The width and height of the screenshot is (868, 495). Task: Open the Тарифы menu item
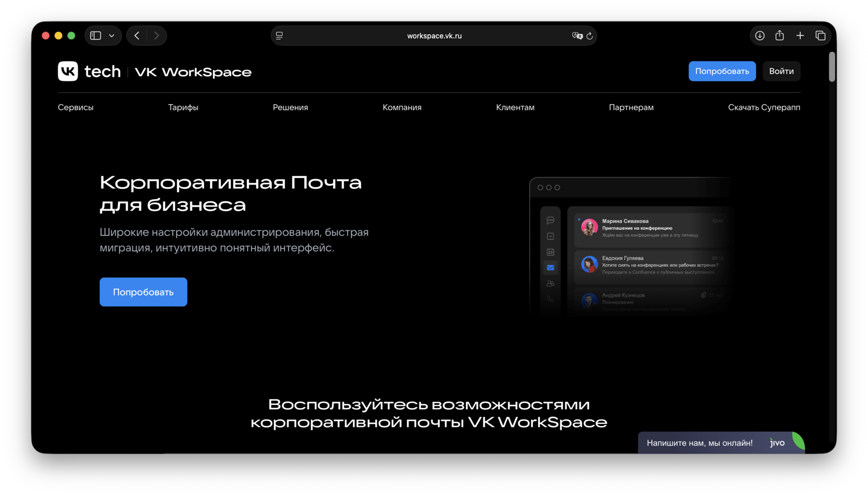point(183,107)
